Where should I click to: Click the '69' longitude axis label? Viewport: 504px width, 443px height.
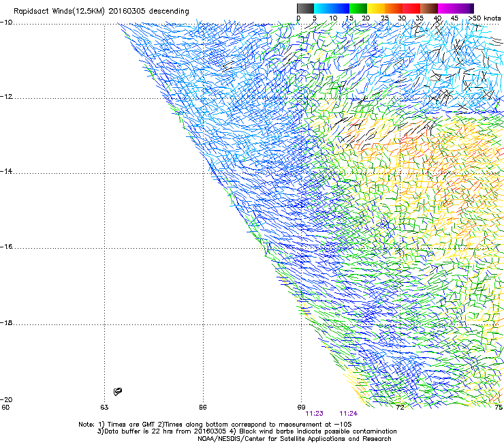[x=301, y=408]
